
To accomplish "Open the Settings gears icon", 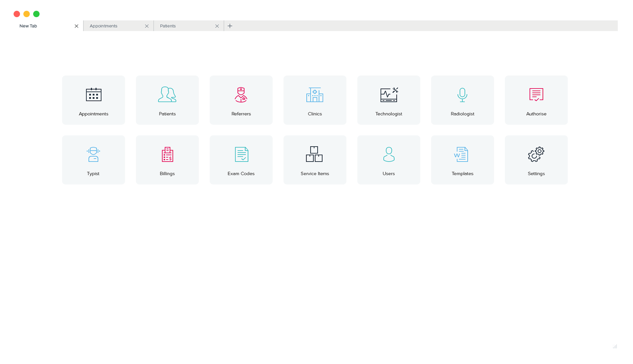I will coord(536,154).
